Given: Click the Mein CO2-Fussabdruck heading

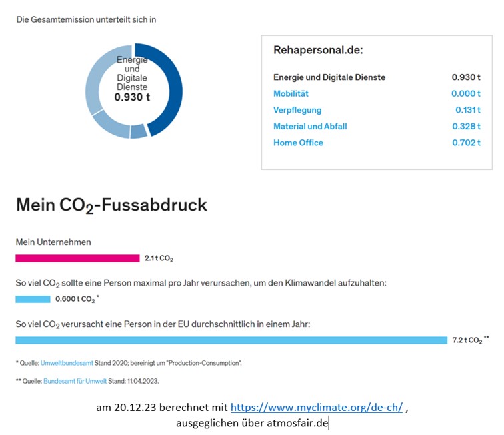Looking at the screenshot, I should pos(111,205).
